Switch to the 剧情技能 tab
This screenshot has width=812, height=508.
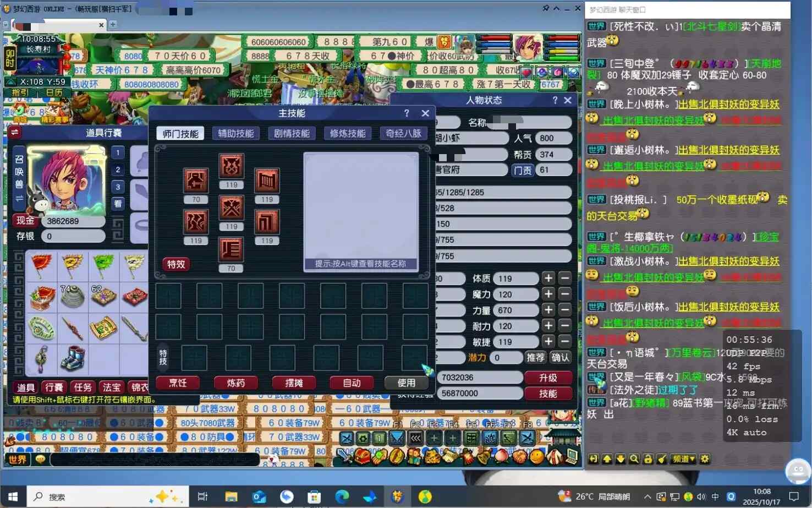coord(292,134)
